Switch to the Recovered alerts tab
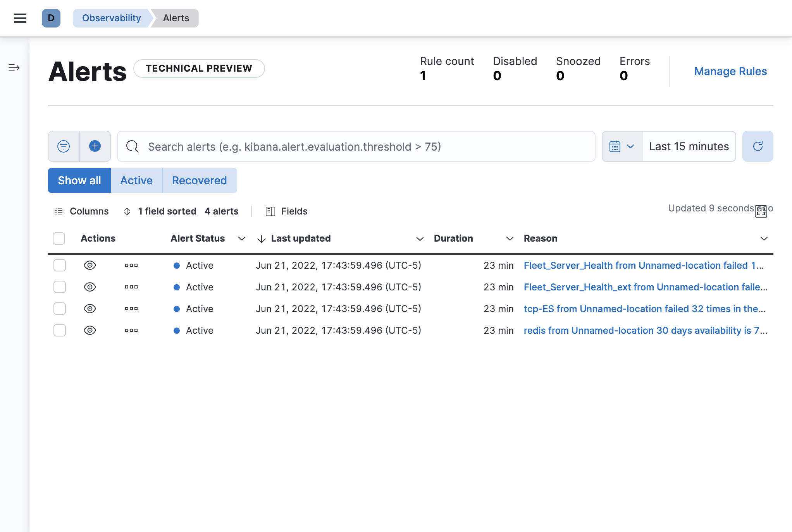The image size is (792, 532). 199,180
